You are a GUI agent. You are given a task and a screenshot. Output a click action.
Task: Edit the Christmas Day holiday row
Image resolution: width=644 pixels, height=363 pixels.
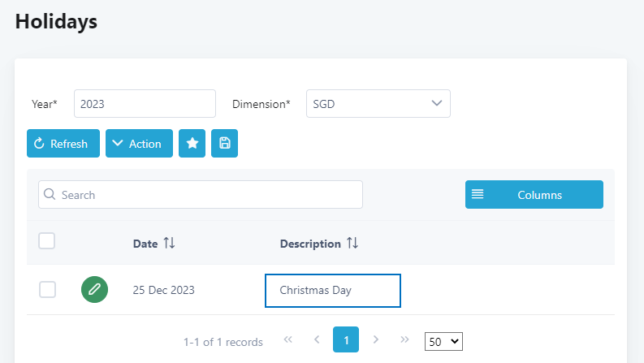tap(94, 290)
